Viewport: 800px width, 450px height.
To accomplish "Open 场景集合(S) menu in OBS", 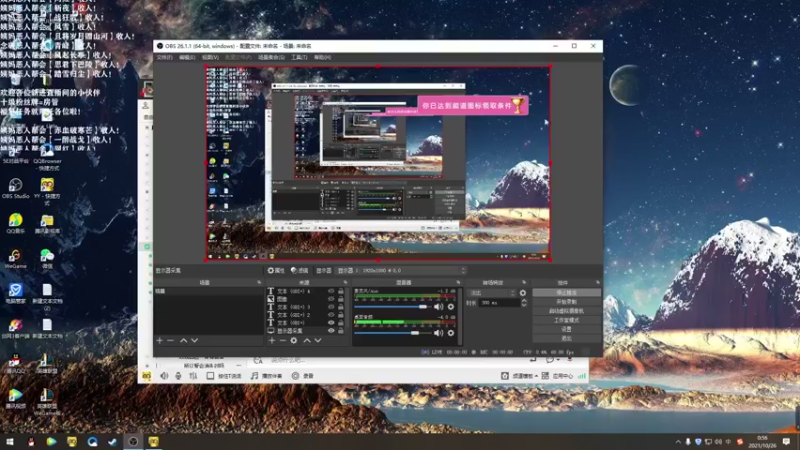I will pyautogui.click(x=271, y=58).
